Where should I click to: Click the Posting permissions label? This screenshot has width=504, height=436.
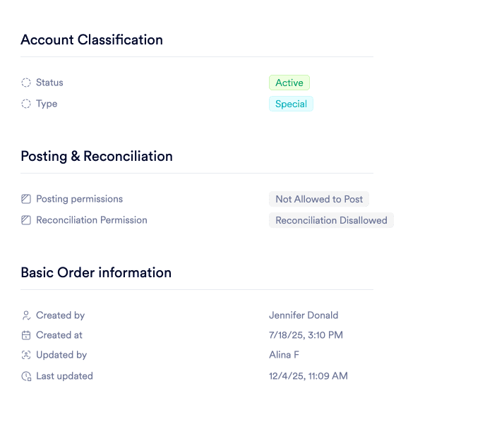79,199
